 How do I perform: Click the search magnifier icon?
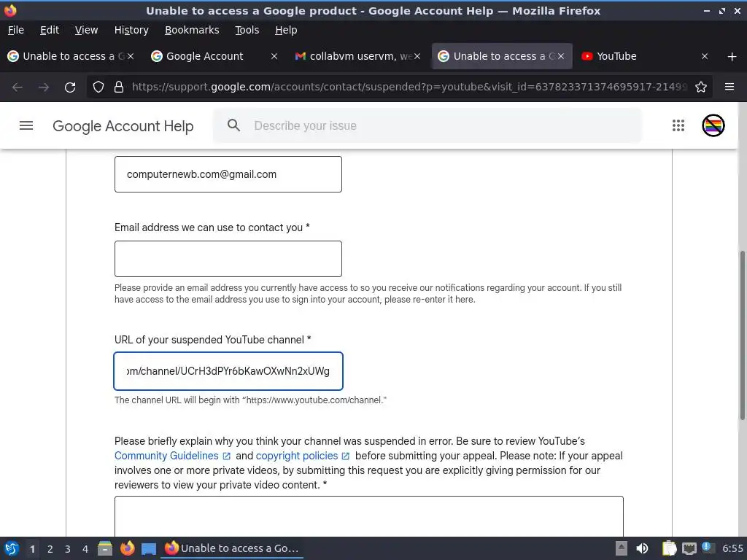point(233,125)
